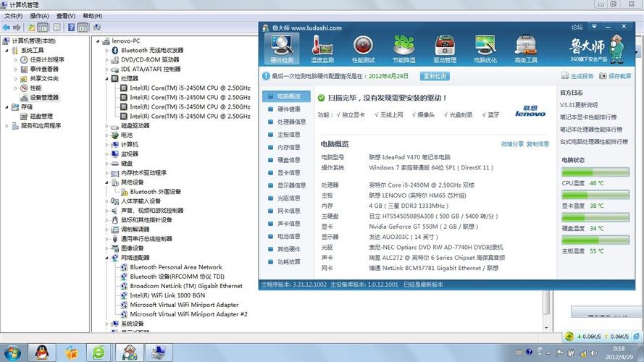Open 性能测试 performance test
Image resolution: width=644 pixels, height=362 pixels.
(363, 49)
